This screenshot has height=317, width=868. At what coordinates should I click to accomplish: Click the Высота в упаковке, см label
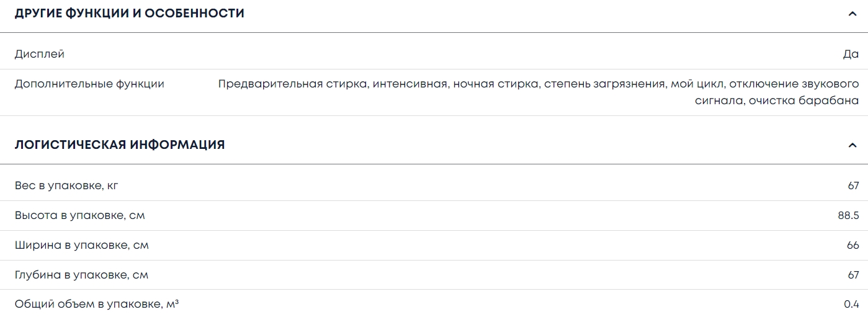pyautogui.click(x=80, y=215)
